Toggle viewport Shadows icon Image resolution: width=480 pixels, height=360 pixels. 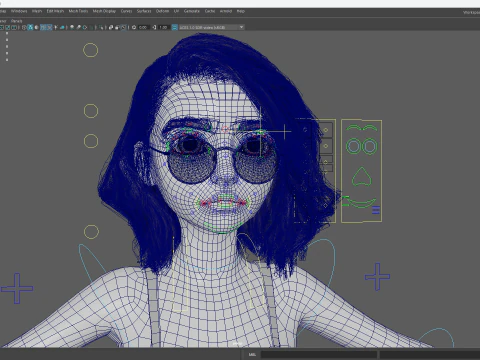coord(62,27)
